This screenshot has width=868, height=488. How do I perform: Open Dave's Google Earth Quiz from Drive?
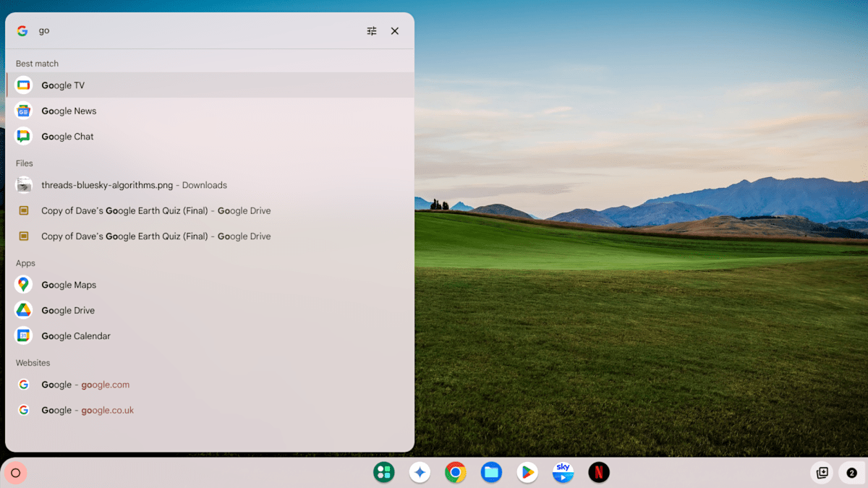154,210
